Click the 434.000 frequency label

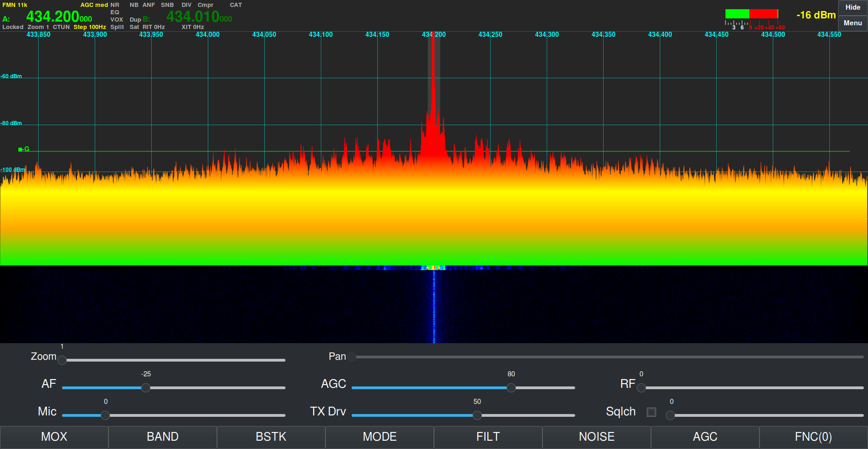tap(208, 35)
